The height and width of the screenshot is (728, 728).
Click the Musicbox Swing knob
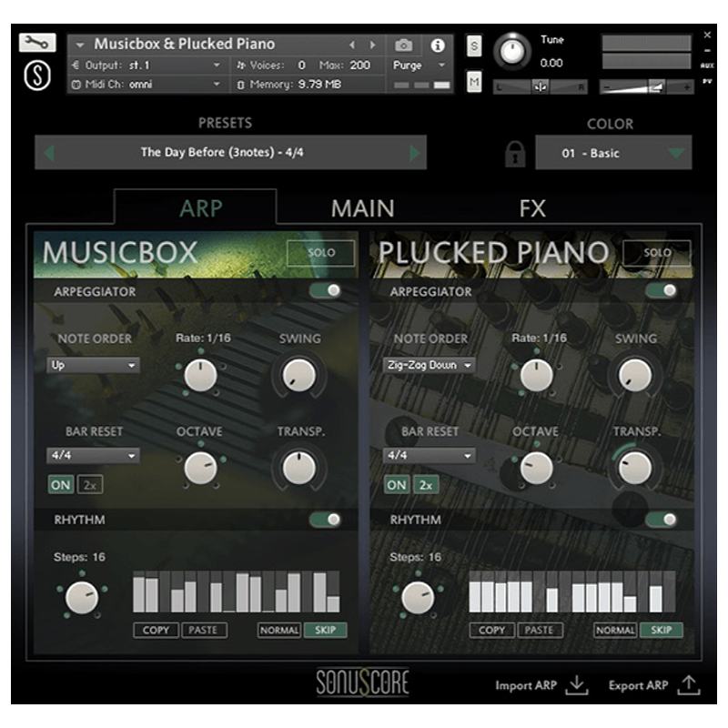[x=299, y=375]
